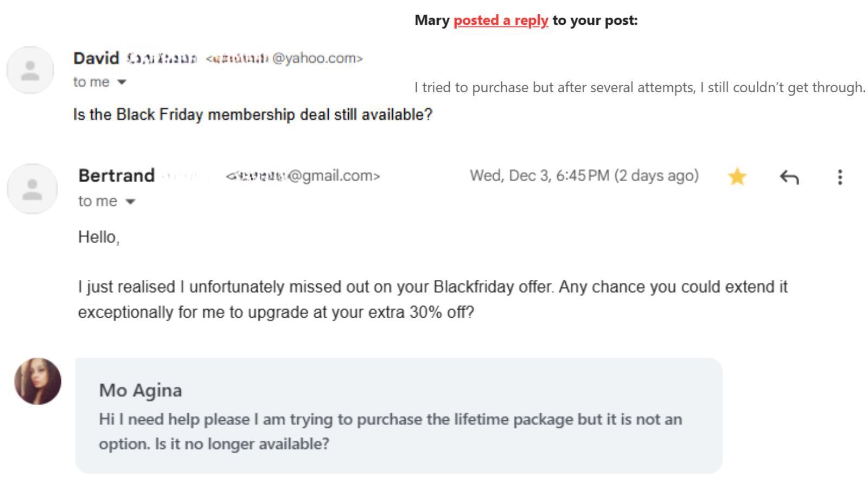Click Bertrand's default profile avatar icon

(32, 189)
